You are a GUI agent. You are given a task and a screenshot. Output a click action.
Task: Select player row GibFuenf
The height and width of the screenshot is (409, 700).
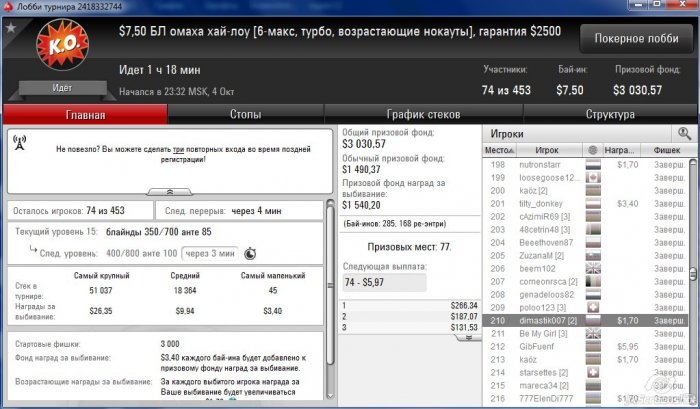584,346
